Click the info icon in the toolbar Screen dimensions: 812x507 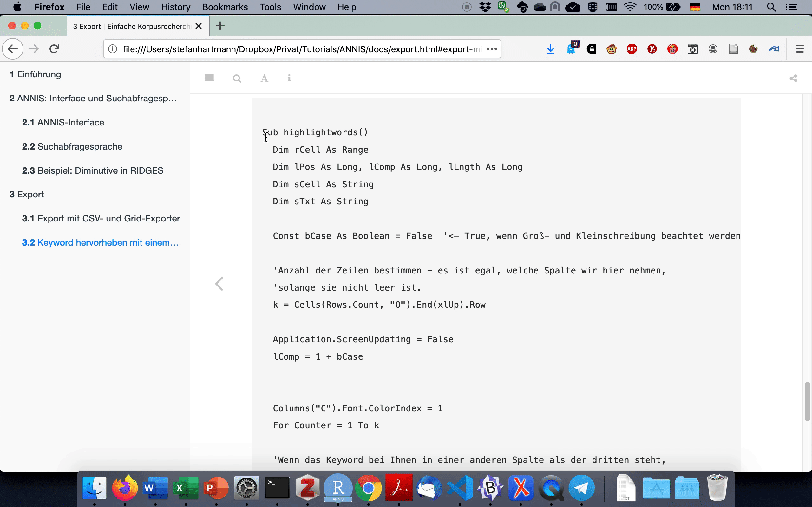pos(289,78)
